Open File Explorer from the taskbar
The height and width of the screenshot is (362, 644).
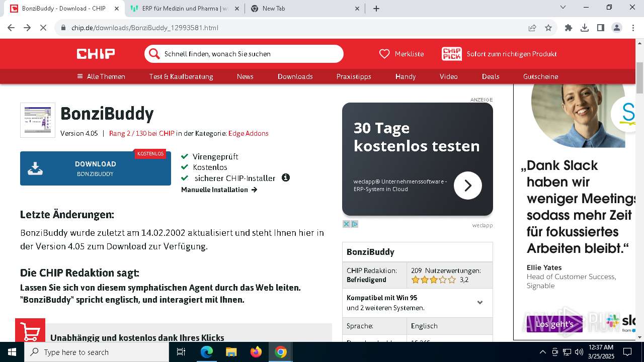[231, 352]
